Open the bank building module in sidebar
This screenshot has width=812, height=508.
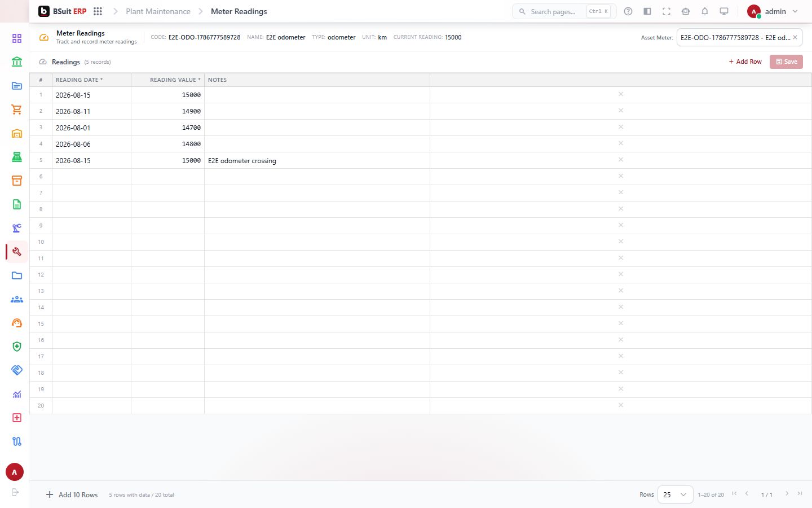point(17,62)
